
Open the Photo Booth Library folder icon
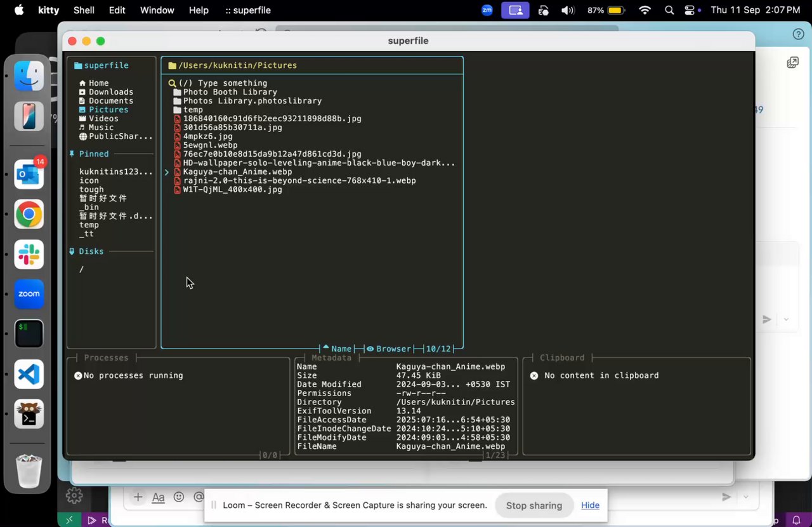tap(178, 92)
